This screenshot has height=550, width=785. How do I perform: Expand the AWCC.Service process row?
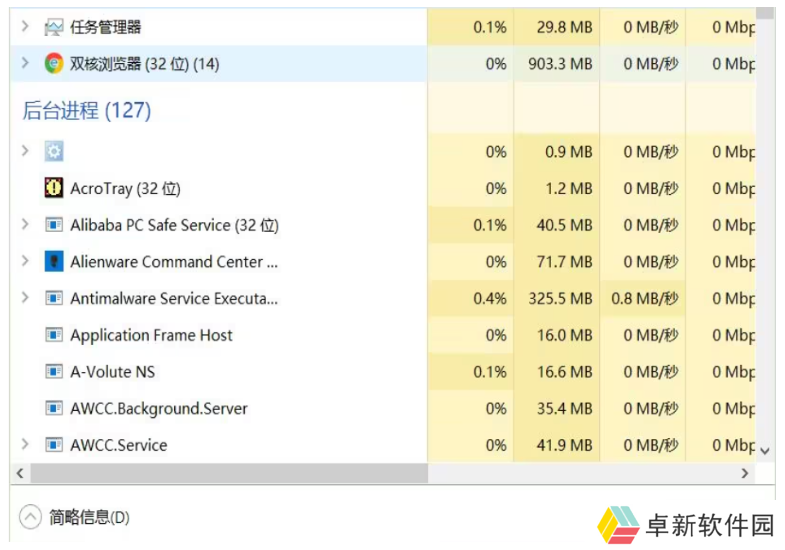(x=25, y=445)
